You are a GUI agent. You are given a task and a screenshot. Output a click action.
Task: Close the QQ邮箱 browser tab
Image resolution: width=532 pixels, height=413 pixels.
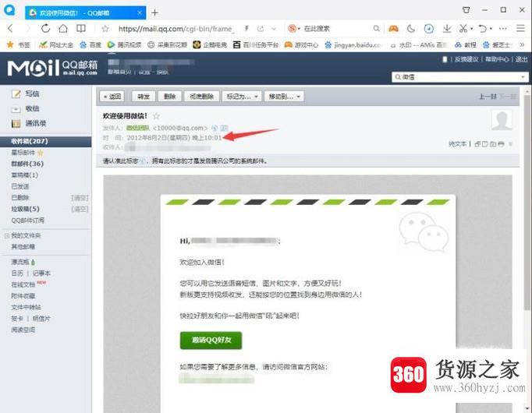(140, 13)
